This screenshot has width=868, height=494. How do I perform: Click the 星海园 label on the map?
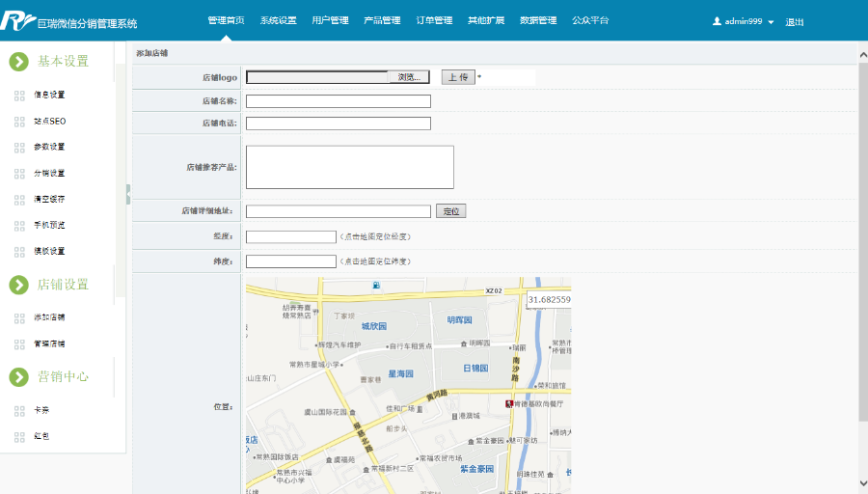[x=401, y=373]
